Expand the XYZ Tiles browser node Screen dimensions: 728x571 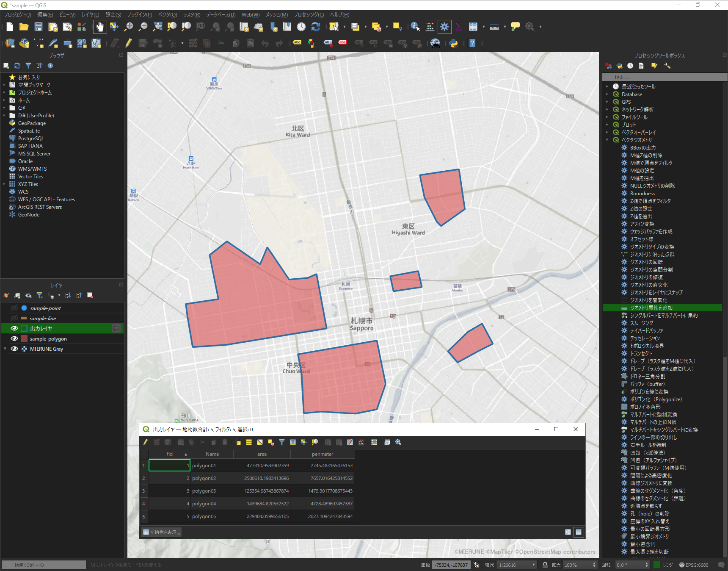pyautogui.click(x=4, y=184)
